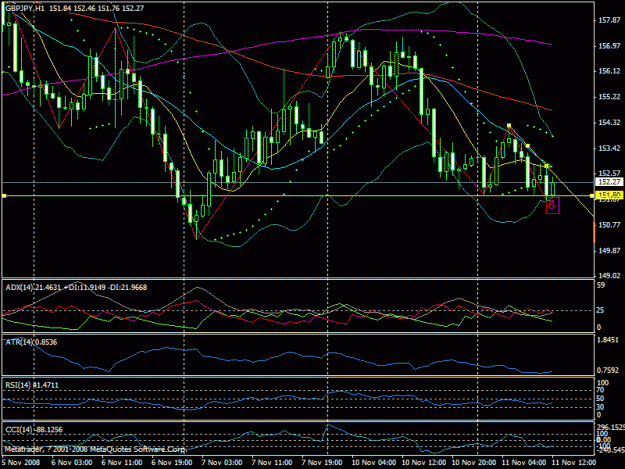Click the CCI(14) -88.1256 indicator label
This screenshot has height=469, width=625.
point(34,430)
